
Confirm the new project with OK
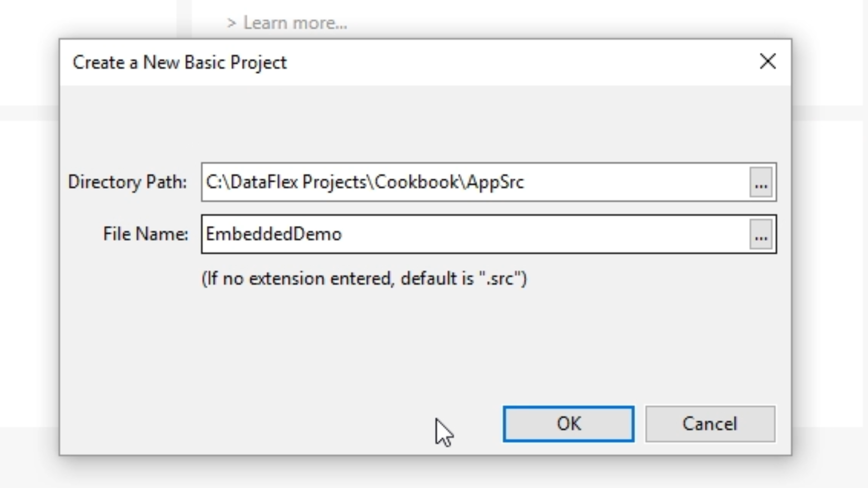pyautogui.click(x=568, y=424)
